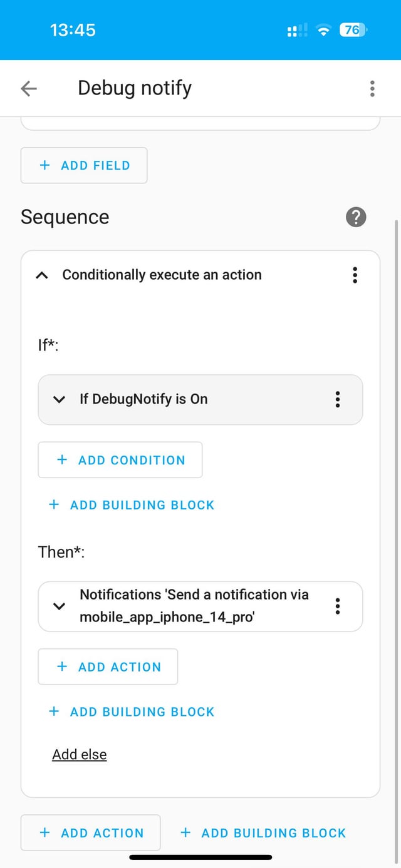This screenshot has height=868, width=401.
Task: Open the Conditionally execute an action options menu
Action: (x=355, y=275)
